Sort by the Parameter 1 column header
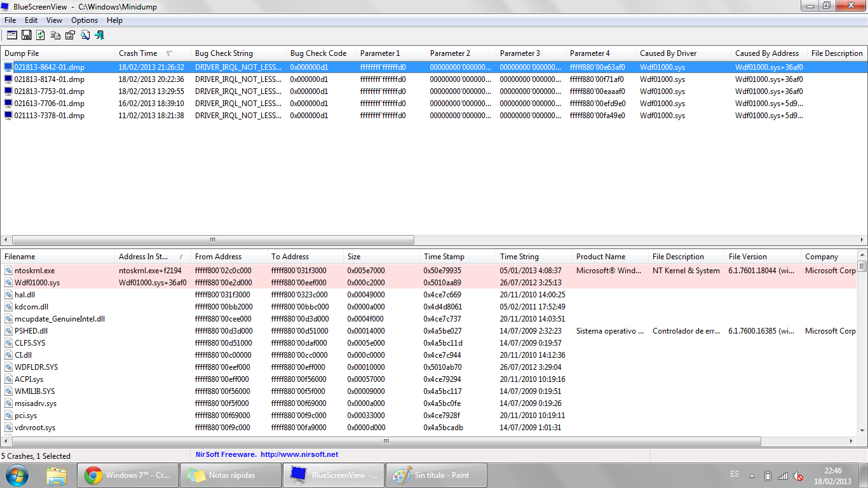This screenshot has height=488, width=868. 391,53
